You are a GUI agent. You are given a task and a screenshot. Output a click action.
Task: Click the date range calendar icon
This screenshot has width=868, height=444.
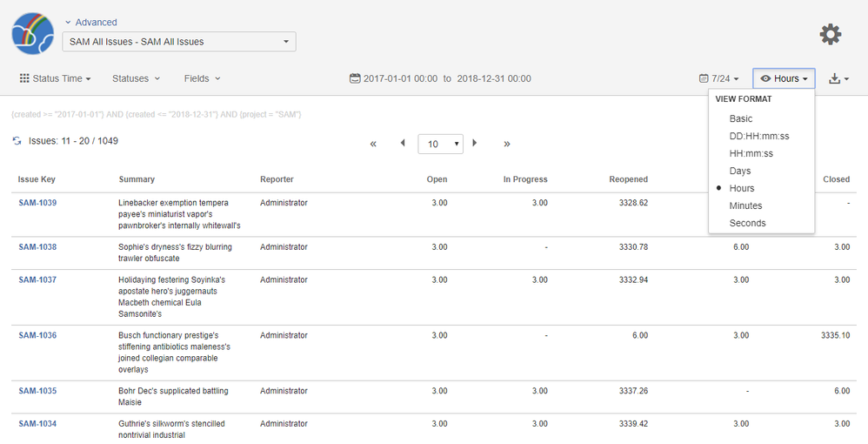[355, 78]
